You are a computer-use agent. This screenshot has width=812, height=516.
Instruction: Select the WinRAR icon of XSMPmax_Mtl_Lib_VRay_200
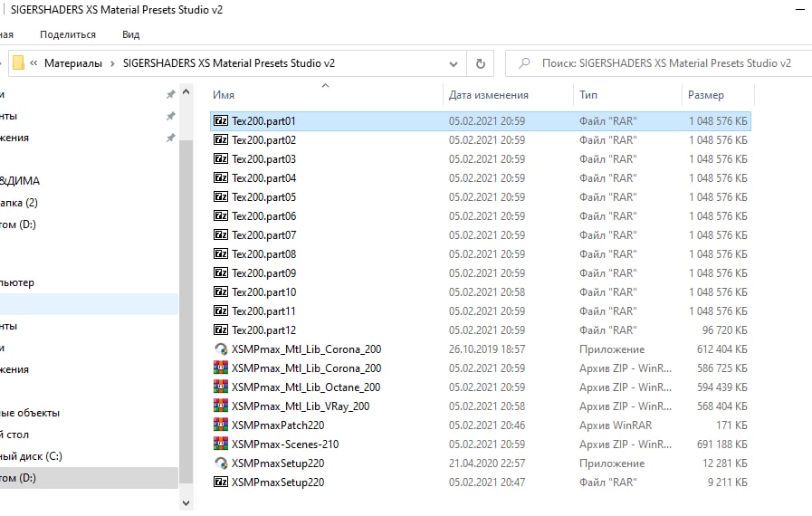221,406
